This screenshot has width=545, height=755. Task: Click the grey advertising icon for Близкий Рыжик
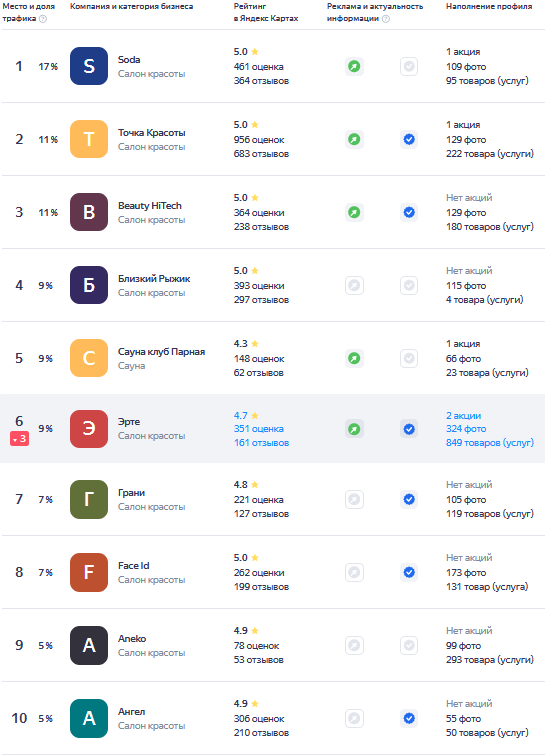click(354, 286)
